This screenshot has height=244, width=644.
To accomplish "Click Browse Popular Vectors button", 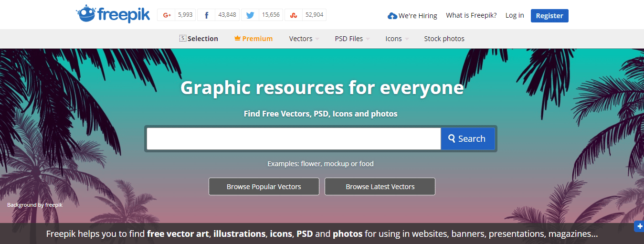I will point(264,187).
